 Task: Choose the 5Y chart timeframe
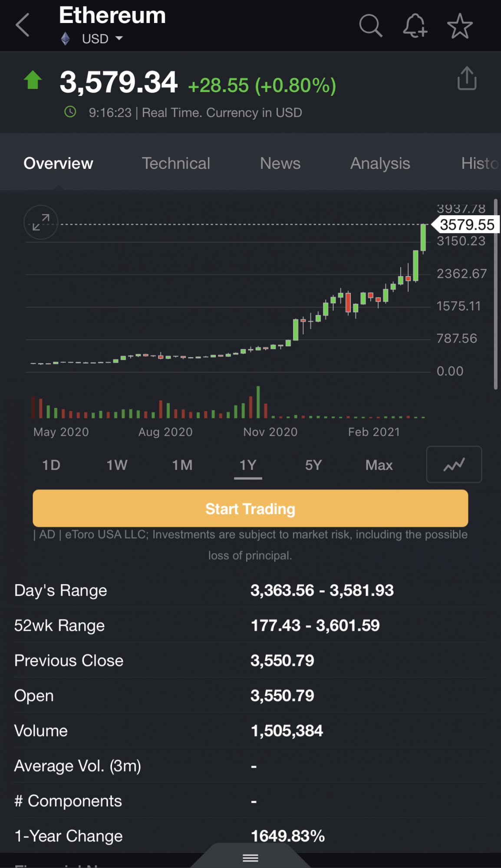tap(313, 465)
